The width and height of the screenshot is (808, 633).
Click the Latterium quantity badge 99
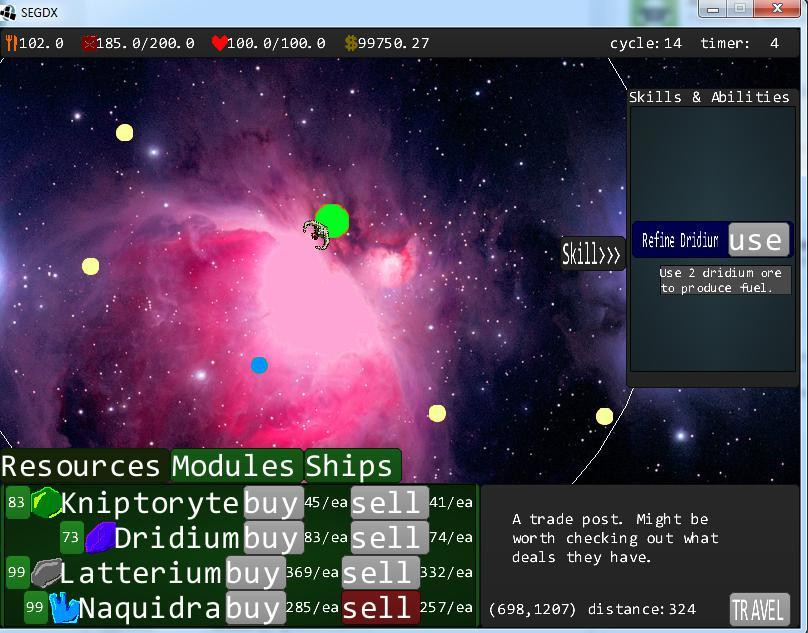pos(18,572)
